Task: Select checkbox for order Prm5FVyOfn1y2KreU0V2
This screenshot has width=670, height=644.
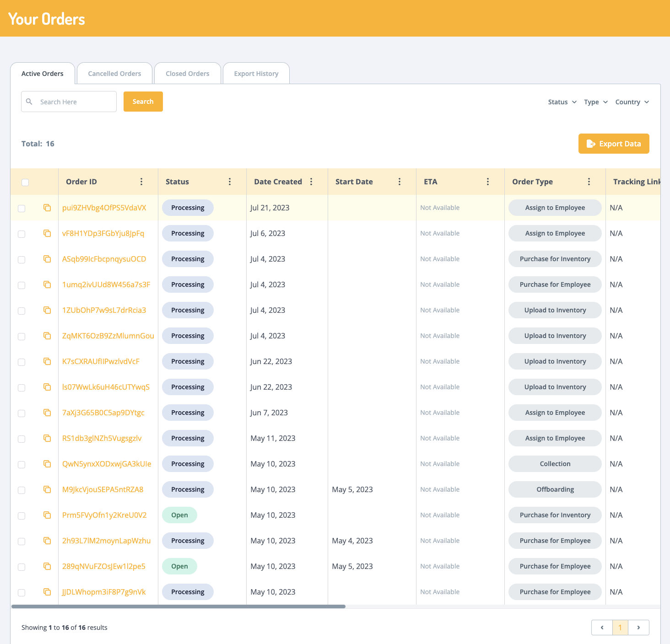Action: coord(22,516)
